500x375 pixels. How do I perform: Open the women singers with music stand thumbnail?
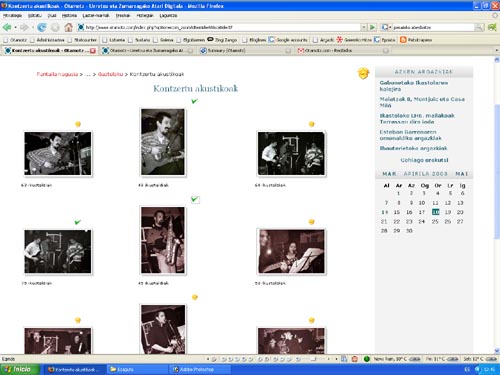click(x=291, y=252)
